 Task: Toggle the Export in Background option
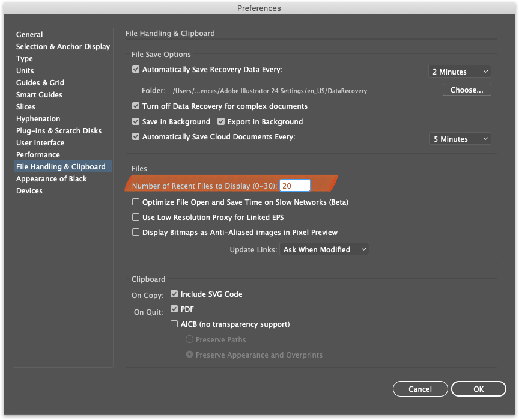pos(221,121)
